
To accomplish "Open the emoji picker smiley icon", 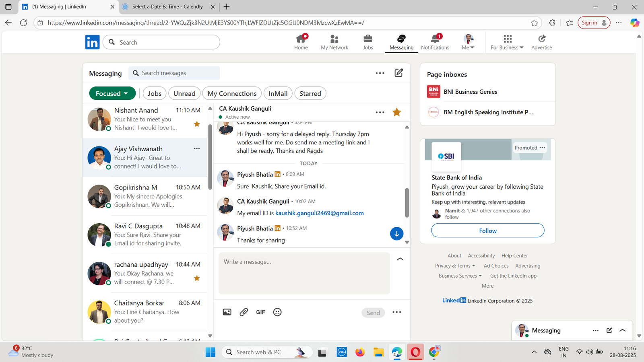I will point(277,312).
